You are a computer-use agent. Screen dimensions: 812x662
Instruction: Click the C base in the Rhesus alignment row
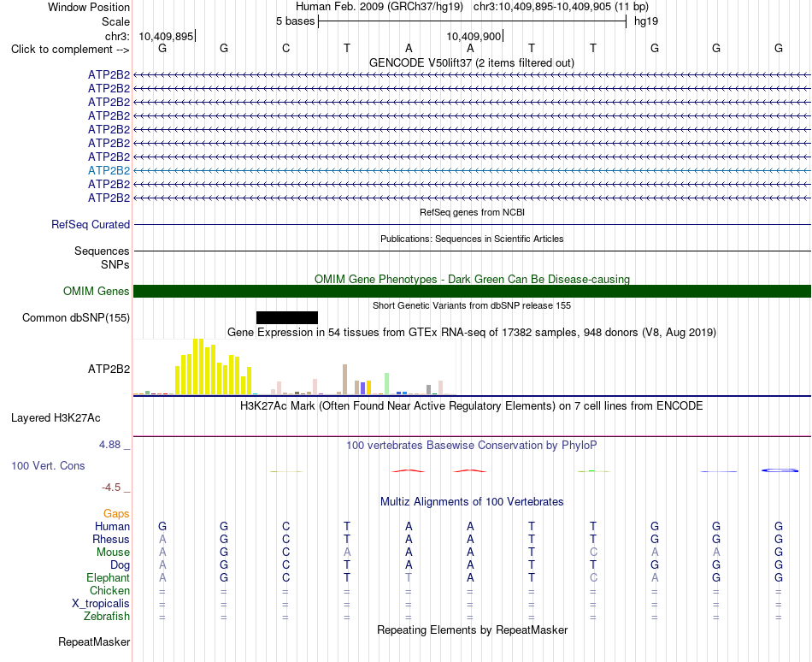point(285,539)
